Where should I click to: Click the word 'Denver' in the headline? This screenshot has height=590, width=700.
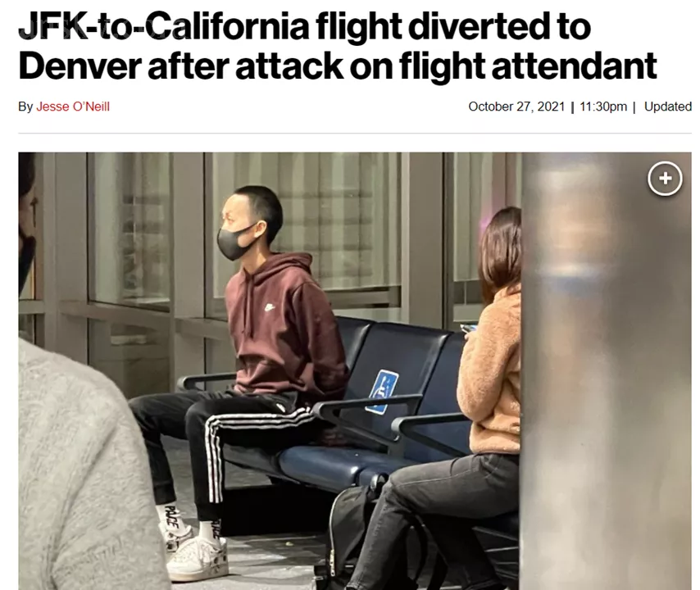[80, 66]
